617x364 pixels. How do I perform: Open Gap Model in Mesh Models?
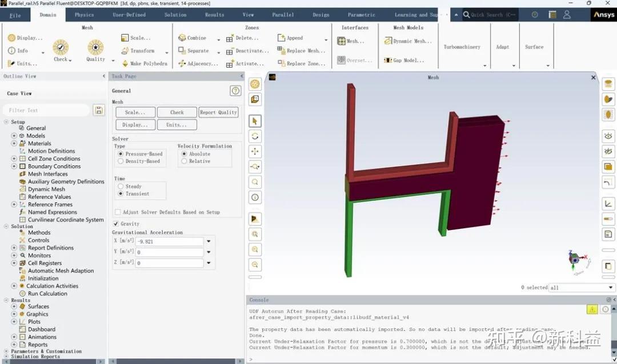pos(404,60)
